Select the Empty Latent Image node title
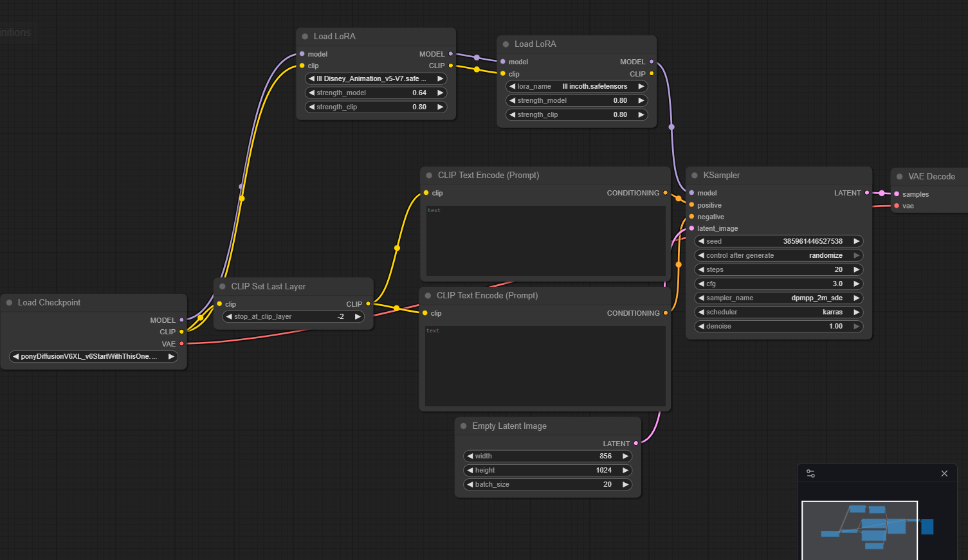This screenshot has height=560, width=968. pyautogui.click(x=509, y=426)
